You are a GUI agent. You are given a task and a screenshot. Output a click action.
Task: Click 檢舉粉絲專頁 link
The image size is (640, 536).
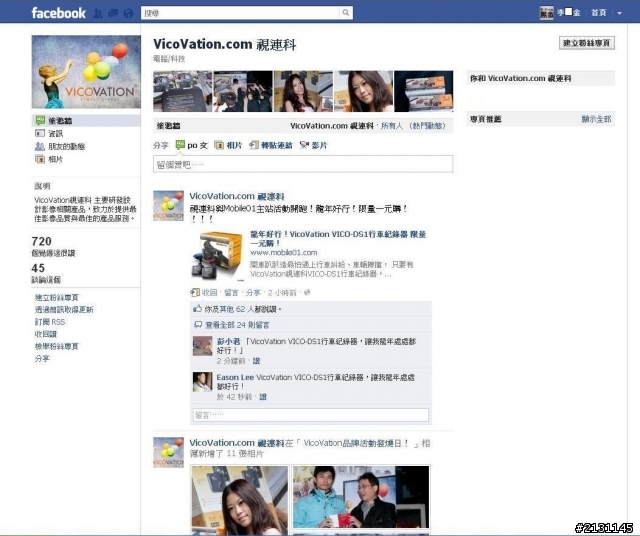(56, 347)
